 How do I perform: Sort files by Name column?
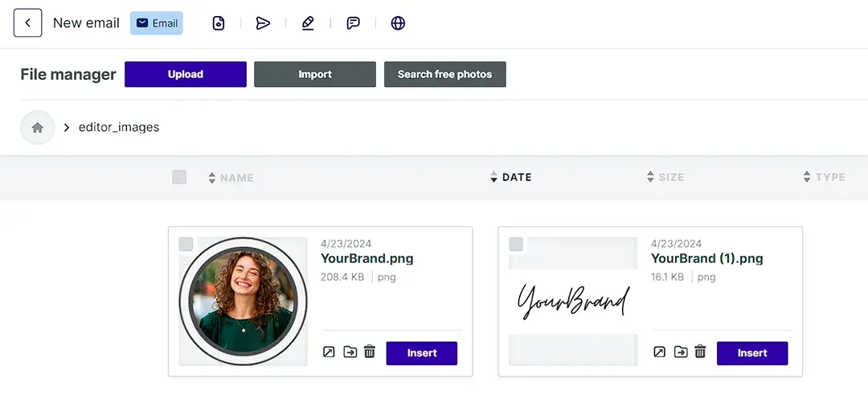coord(231,178)
